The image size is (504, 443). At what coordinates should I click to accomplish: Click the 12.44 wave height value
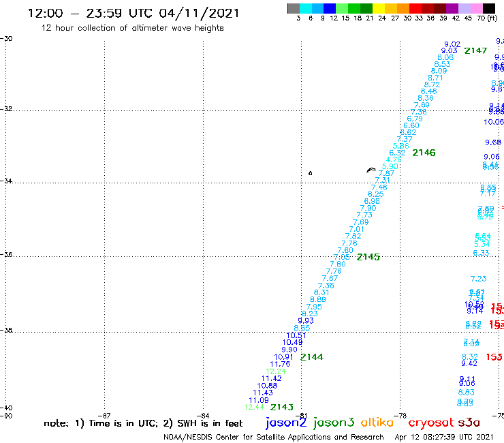(x=254, y=408)
